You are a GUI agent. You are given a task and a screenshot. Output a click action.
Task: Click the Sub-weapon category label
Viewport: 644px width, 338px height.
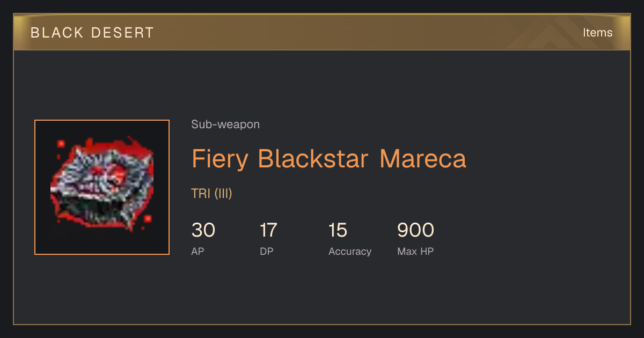click(225, 124)
